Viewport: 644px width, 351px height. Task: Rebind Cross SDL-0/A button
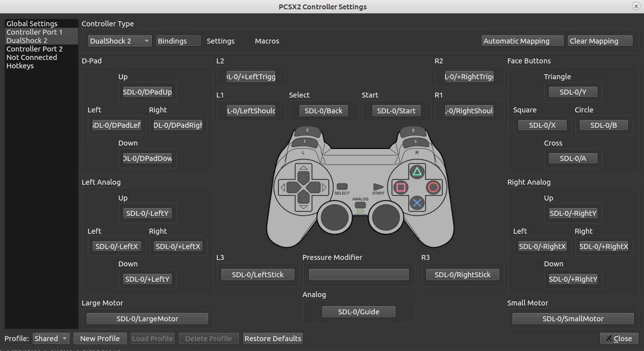tap(573, 158)
